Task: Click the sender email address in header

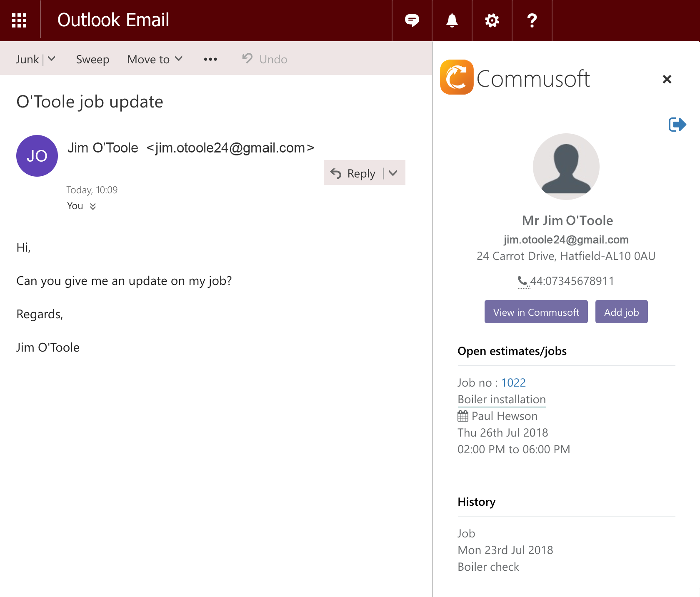Action: 230,148
